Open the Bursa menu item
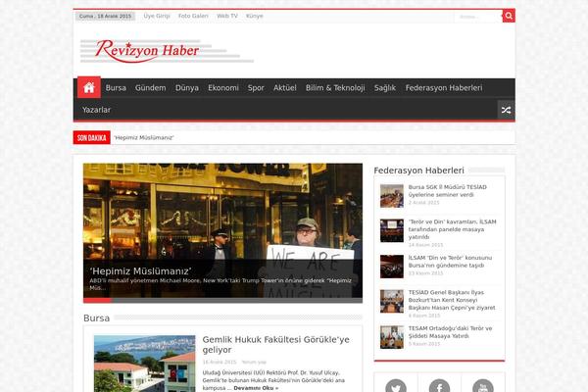The height and width of the screenshot is (392, 588). pyautogui.click(x=116, y=88)
